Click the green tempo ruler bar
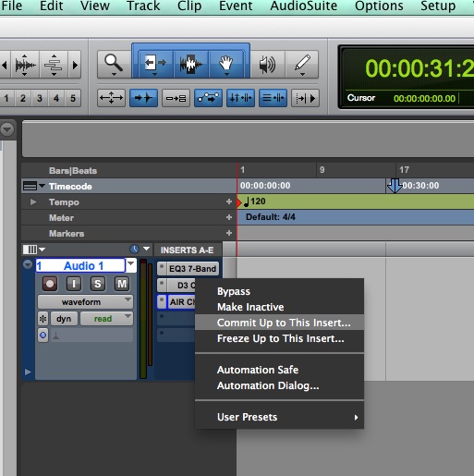 coord(356,201)
